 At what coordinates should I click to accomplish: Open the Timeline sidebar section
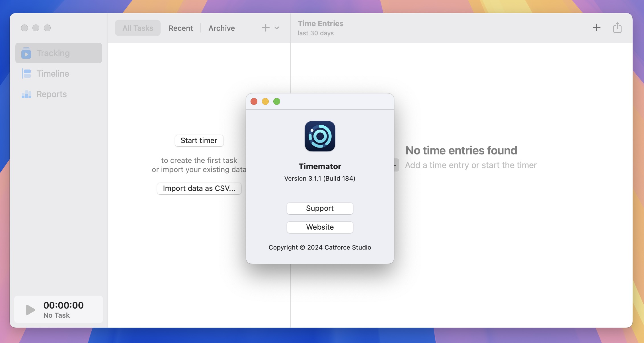(x=59, y=73)
